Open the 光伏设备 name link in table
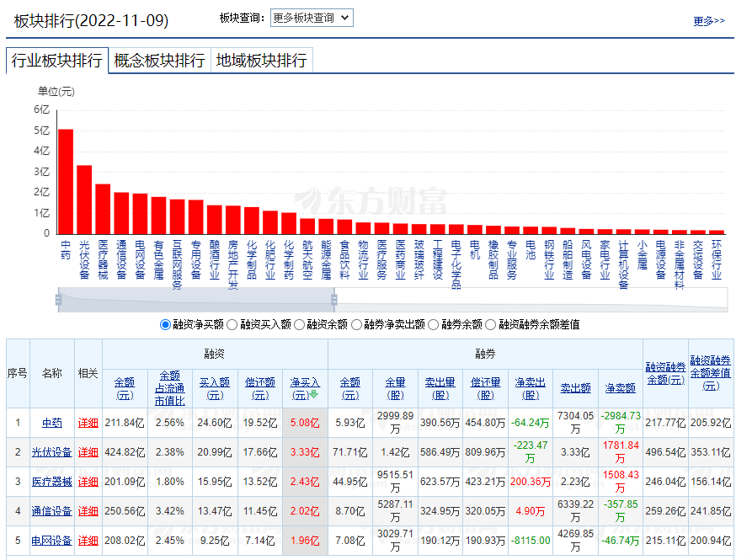752x560 pixels. [x=51, y=452]
